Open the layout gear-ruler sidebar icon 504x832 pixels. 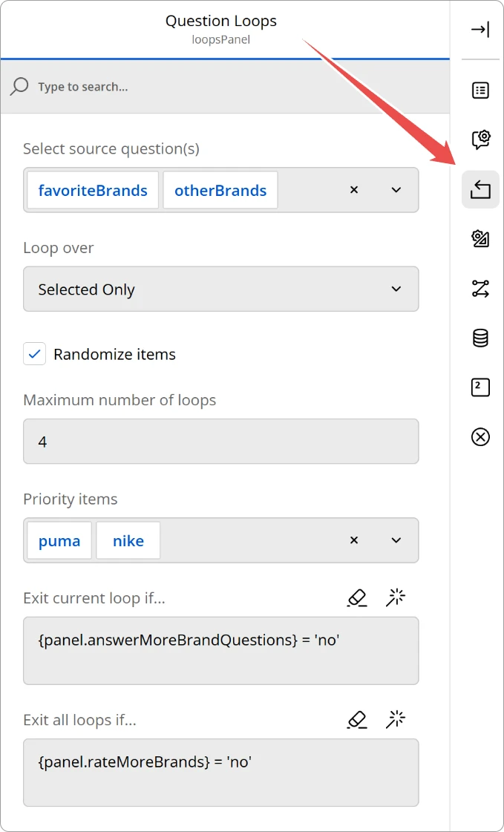pos(480,239)
